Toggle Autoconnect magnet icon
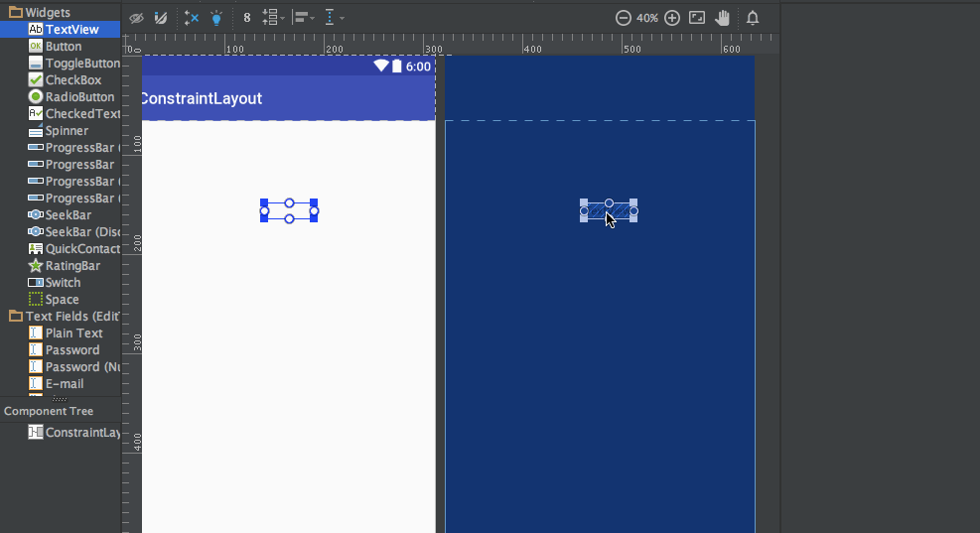The image size is (980, 533). pos(161,18)
